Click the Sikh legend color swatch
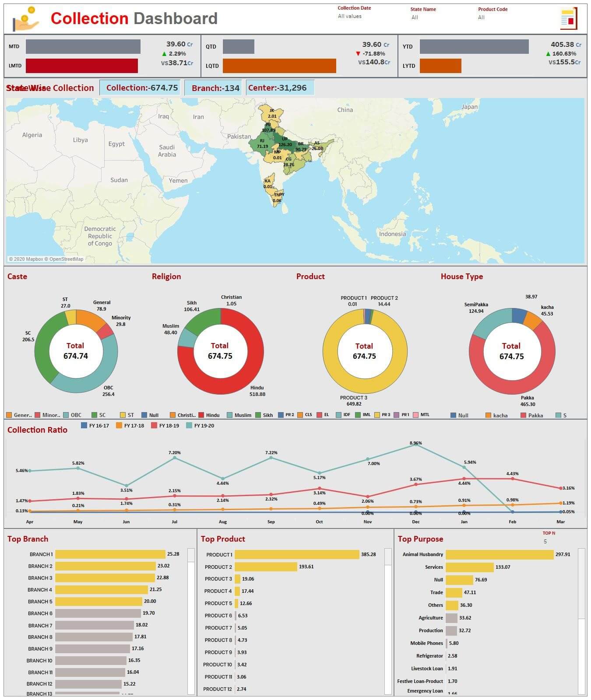591x700 pixels. [258, 415]
